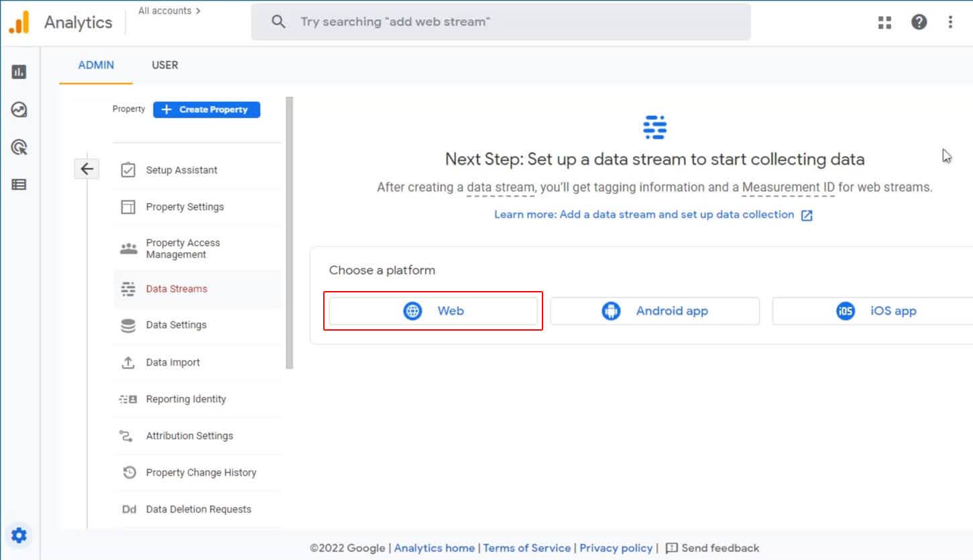Click the Create Property button
Image resolution: width=973 pixels, height=560 pixels.
pyautogui.click(x=207, y=109)
